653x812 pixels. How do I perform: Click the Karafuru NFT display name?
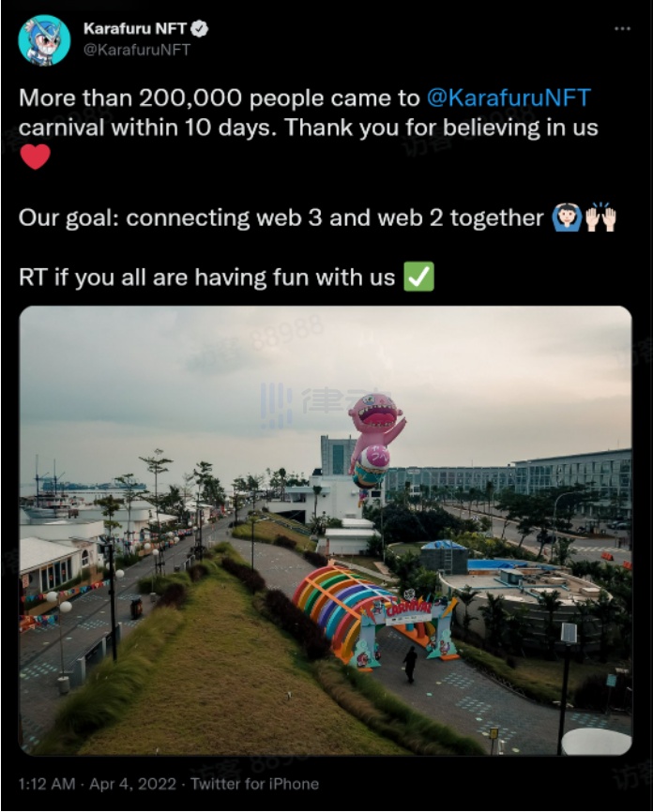[135, 29]
